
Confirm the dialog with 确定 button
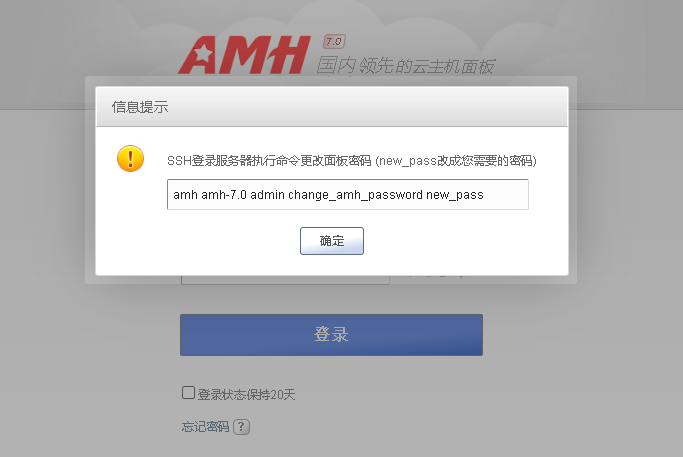point(331,240)
